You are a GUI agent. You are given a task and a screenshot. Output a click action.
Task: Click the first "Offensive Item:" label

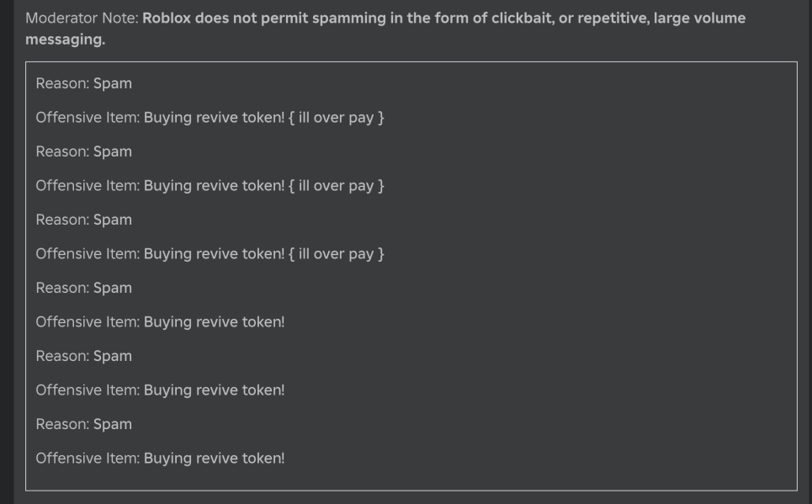(88, 118)
